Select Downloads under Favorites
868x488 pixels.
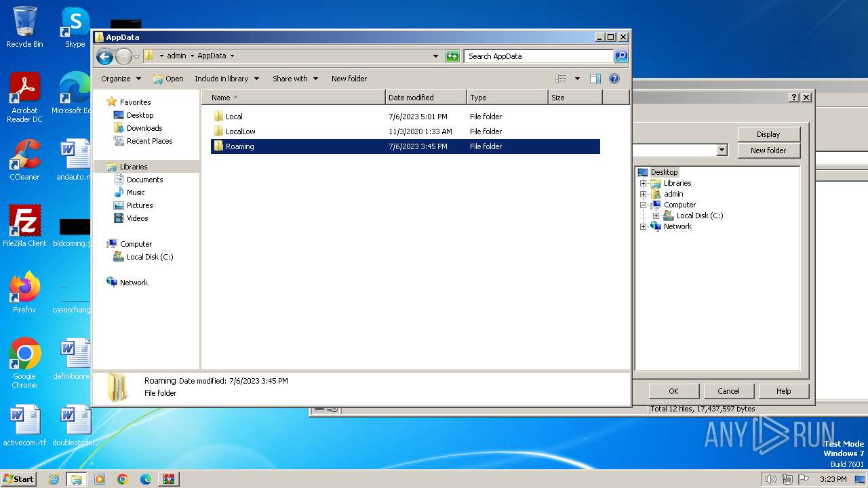pos(144,128)
